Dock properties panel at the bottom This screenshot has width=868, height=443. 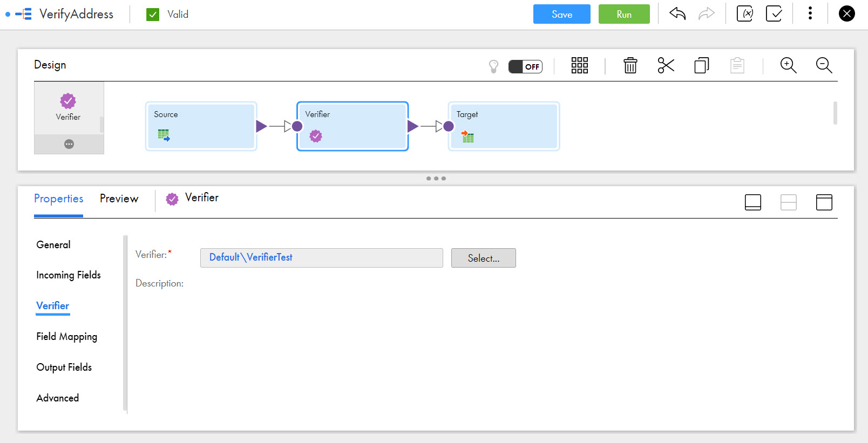(753, 202)
